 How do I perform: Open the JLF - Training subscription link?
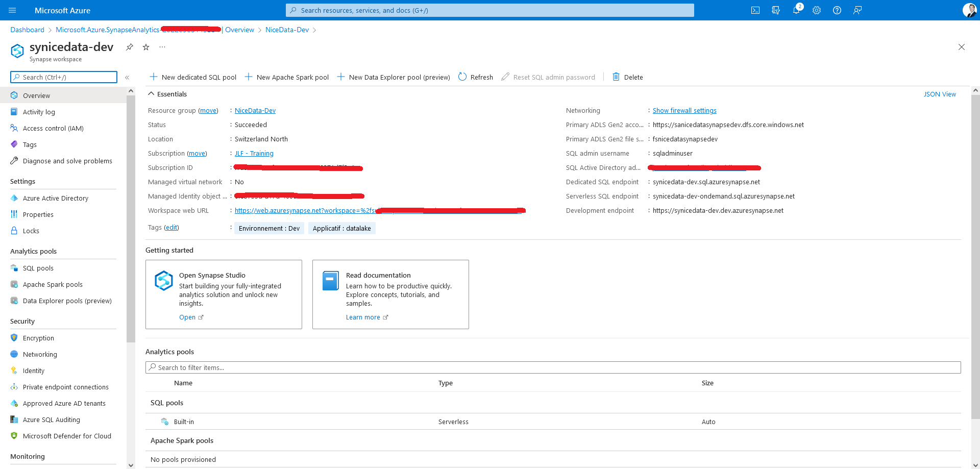click(254, 154)
